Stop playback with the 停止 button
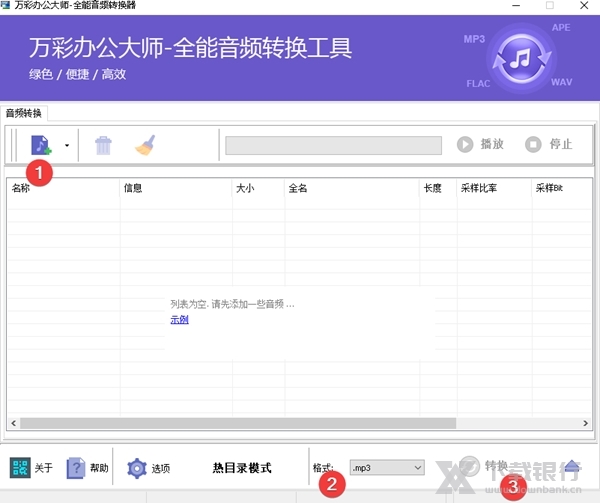Screen dimensions: 600x503 click(548, 144)
